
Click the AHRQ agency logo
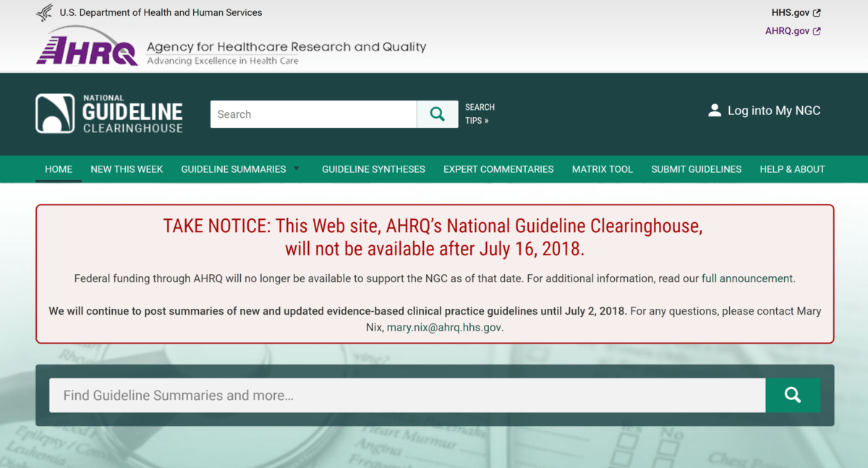point(87,49)
